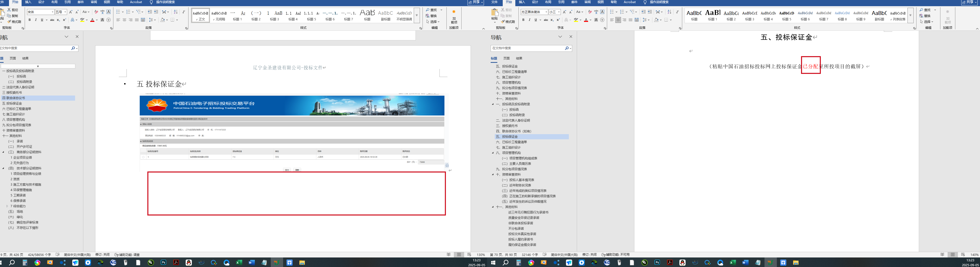
Task: Open 设计 tab in left Word window
Action: pyautogui.click(x=41, y=2)
